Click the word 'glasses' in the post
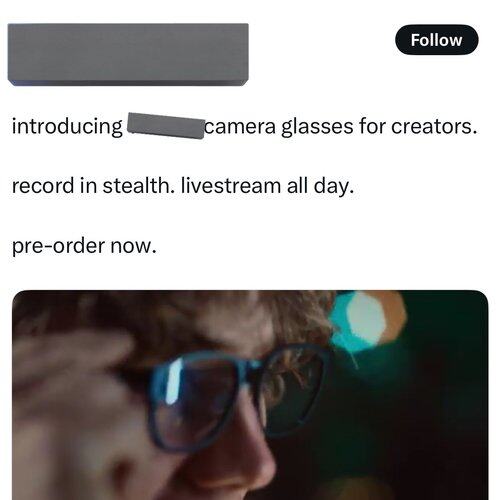The width and height of the screenshot is (500, 500). [x=317, y=127]
